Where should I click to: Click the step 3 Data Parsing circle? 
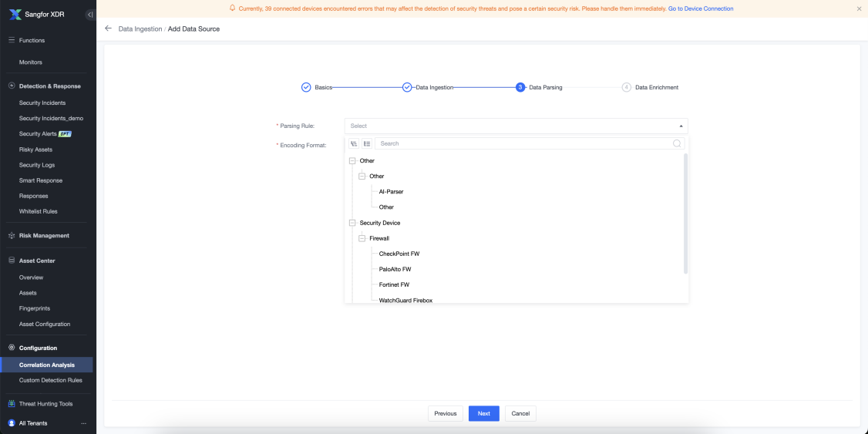pos(520,87)
